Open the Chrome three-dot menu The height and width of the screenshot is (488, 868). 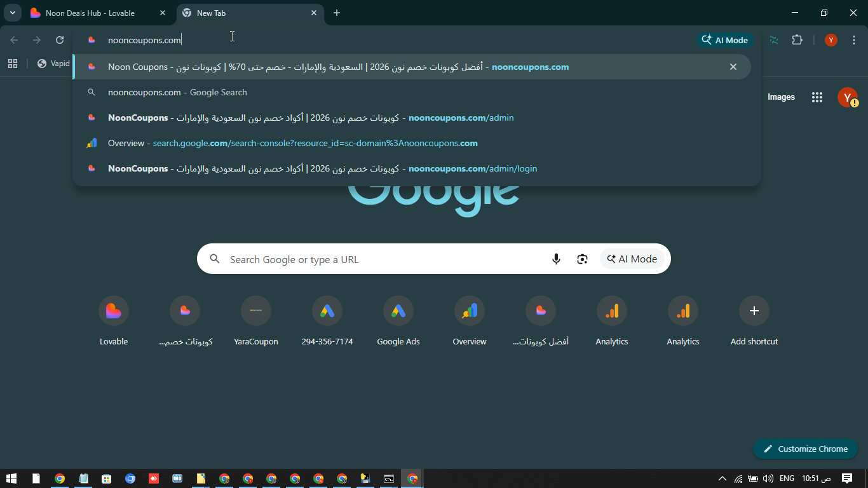point(853,40)
